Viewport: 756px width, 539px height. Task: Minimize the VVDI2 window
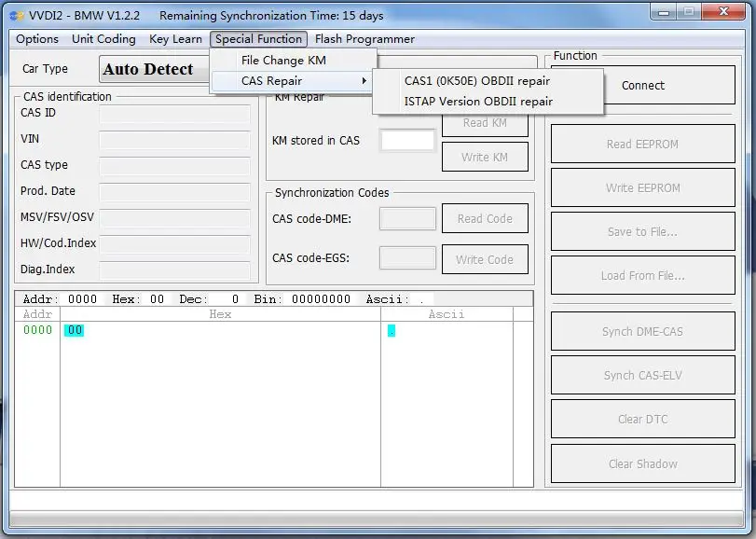664,12
